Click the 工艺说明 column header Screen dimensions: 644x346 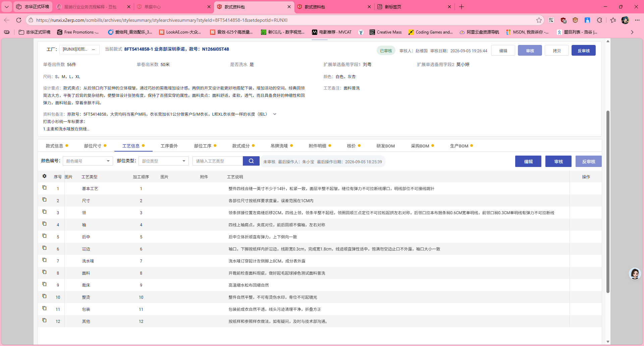pos(235,177)
